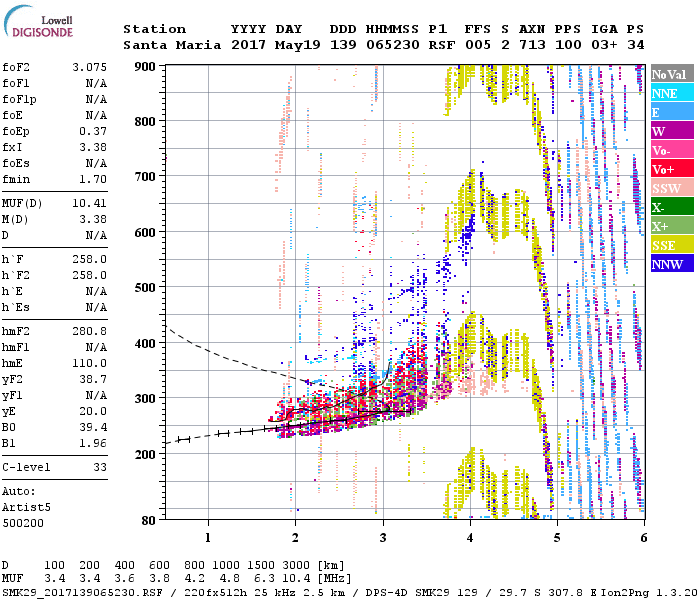
Task: Click the C-level value 33
Action: (100, 468)
